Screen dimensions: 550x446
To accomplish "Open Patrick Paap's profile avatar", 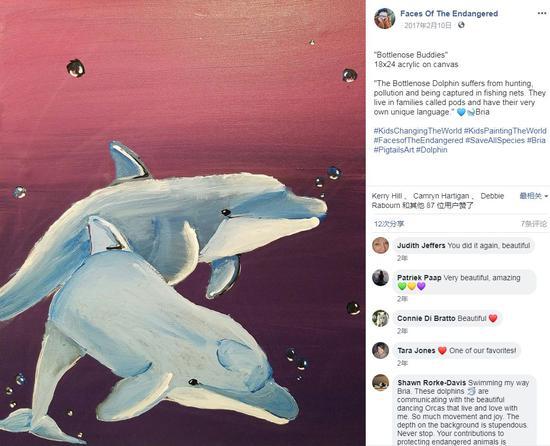I will point(381,278).
